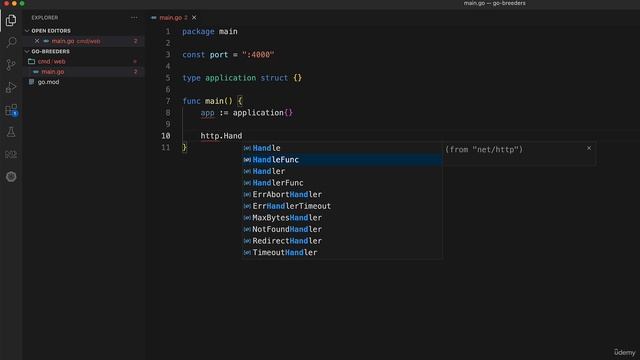Click the port constant ":4000" string
This screenshot has height=360, width=640.
[x=258, y=55]
